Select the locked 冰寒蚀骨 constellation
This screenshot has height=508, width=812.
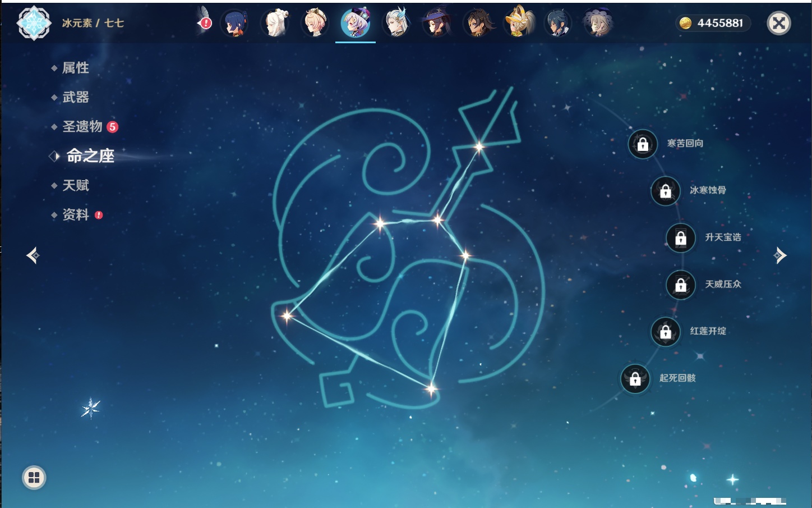coord(666,191)
